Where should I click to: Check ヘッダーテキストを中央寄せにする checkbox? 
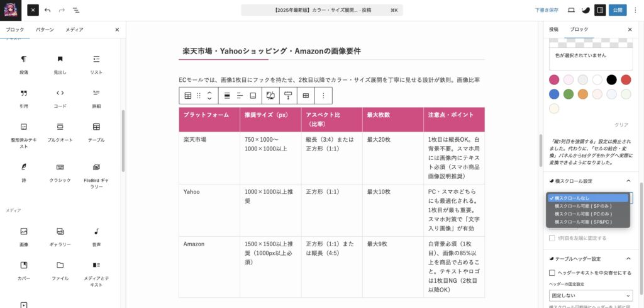coord(552,273)
